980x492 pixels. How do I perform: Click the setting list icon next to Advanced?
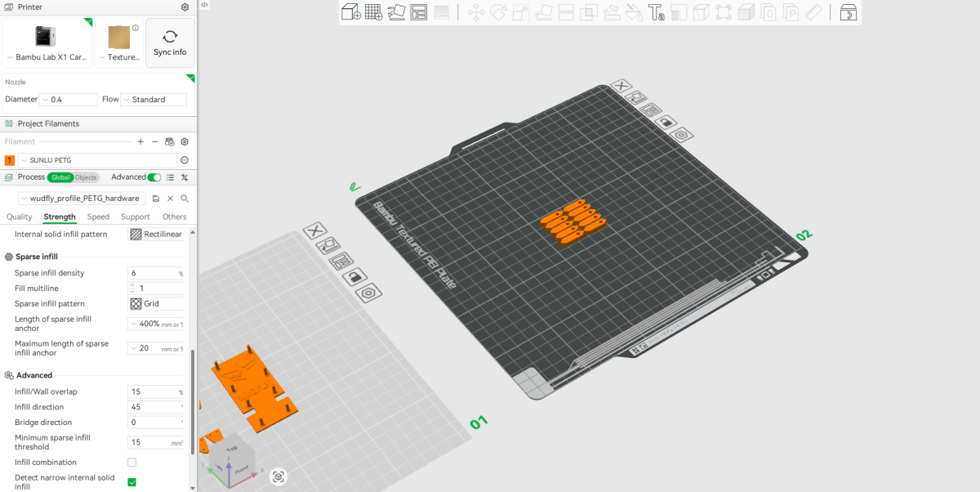coord(170,177)
